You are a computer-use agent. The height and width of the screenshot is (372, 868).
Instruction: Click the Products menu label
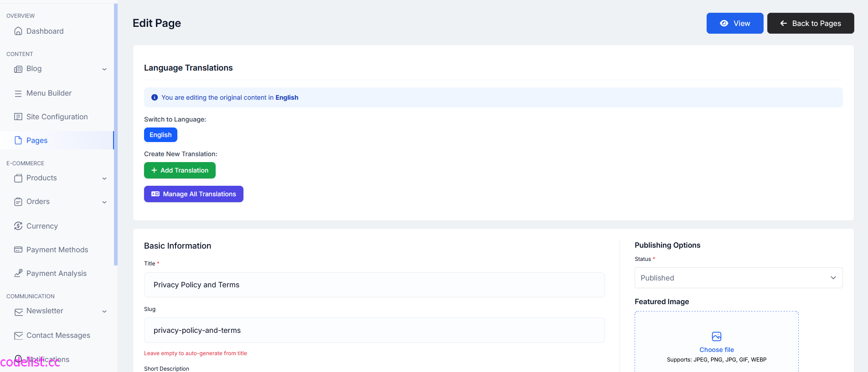point(41,178)
